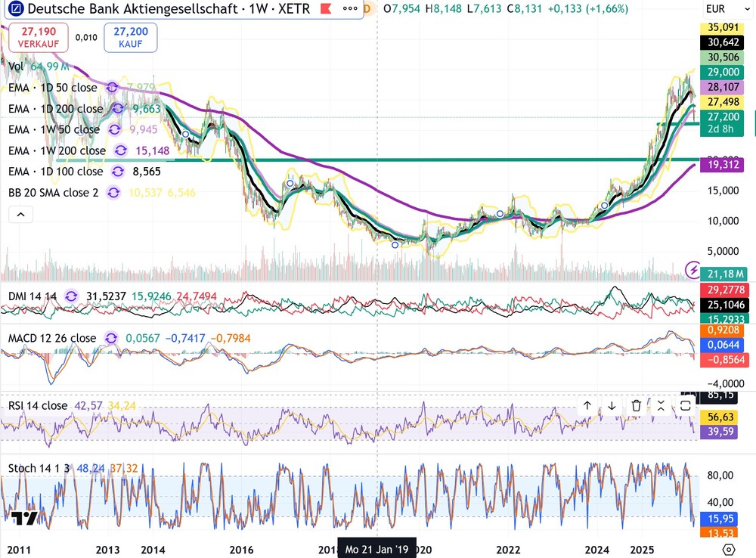Screen dimensions: 756x558
Task: Move the RSI pane up with the arrow icon
Action: click(x=587, y=406)
